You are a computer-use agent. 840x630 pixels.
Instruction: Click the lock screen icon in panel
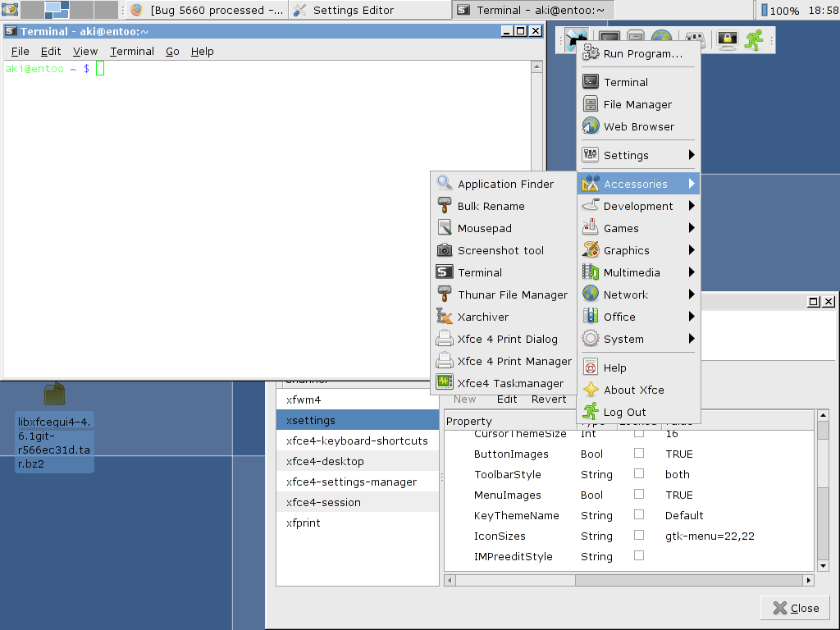tap(727, 39)
